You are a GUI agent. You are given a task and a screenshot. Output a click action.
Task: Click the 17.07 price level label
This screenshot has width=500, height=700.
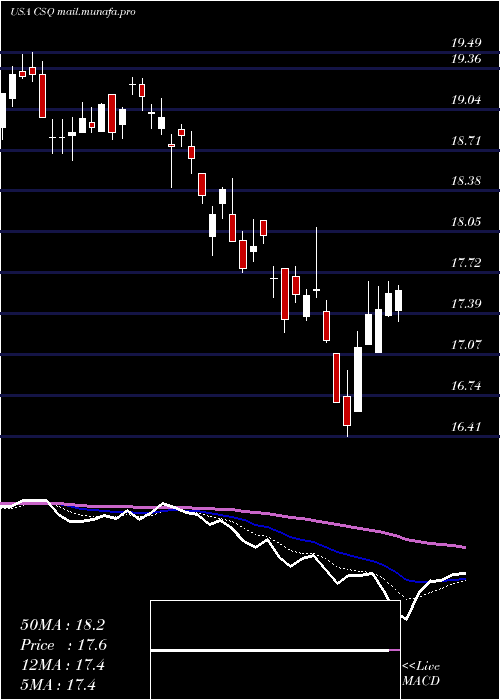466,345
